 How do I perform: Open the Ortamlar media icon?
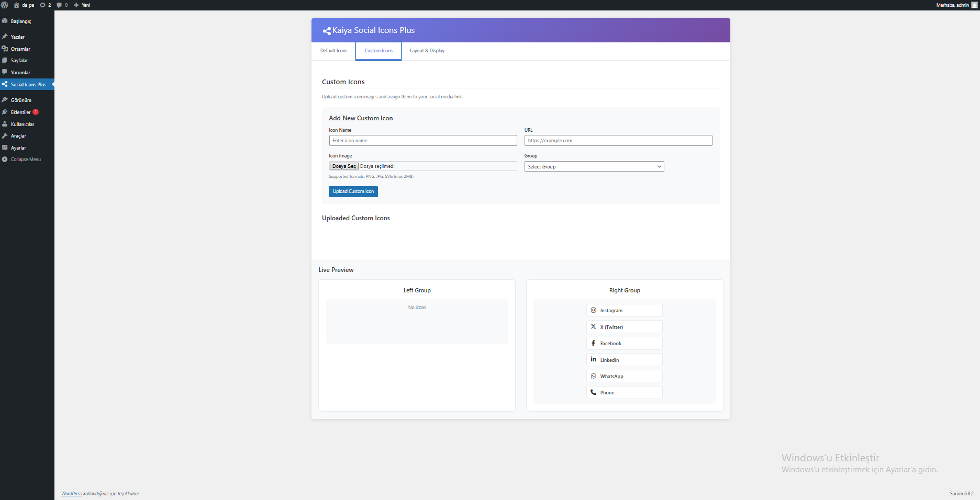point(5,49)
